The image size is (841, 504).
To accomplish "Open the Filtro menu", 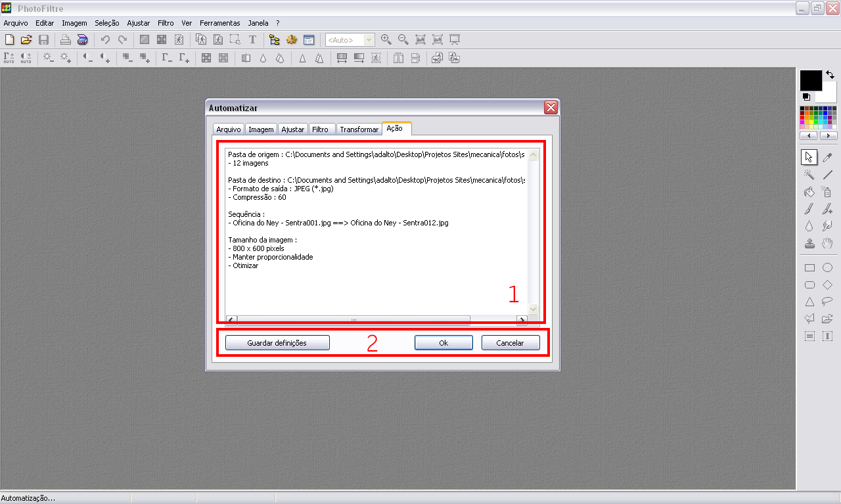I will (166, 23).
